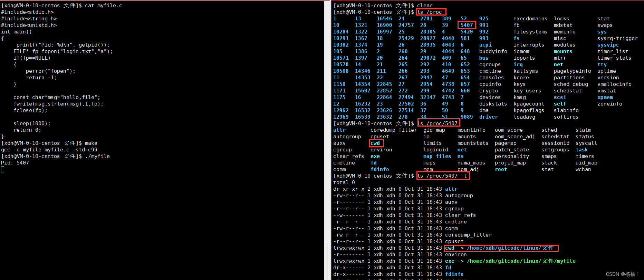This screenshot has height=280, width=644.
Task: Click the const char*msg="hello,file" line
Action: point(57,97)
